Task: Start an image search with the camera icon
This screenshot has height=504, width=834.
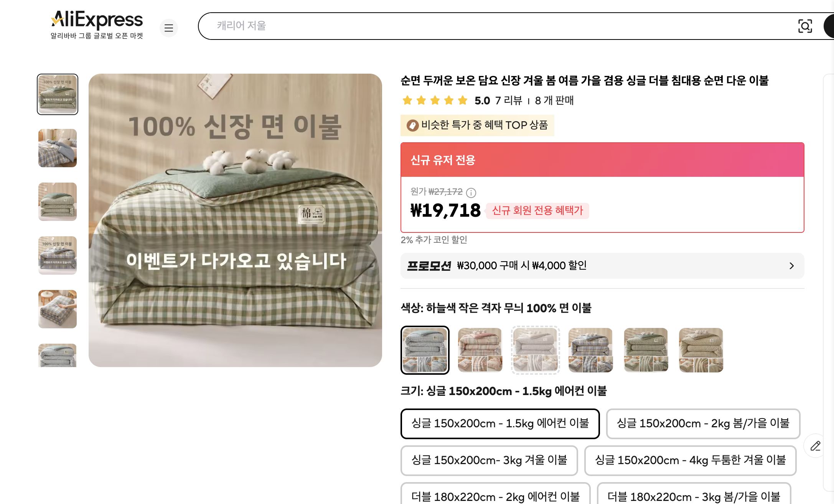Action: coord(806,26)
